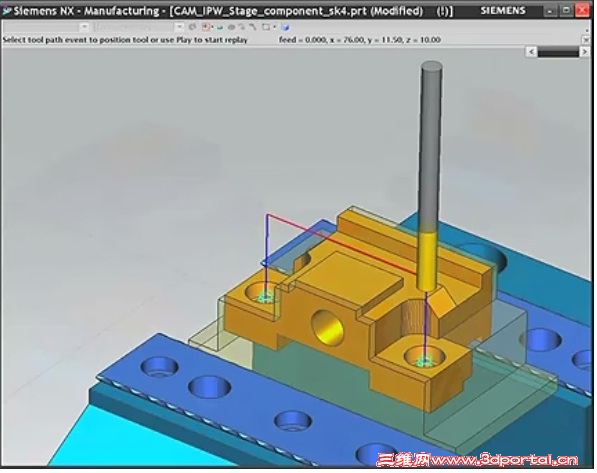This screenshot has height=473, width=597.
Task: Maximize the Siemens NX window
Action: (566, 11)
